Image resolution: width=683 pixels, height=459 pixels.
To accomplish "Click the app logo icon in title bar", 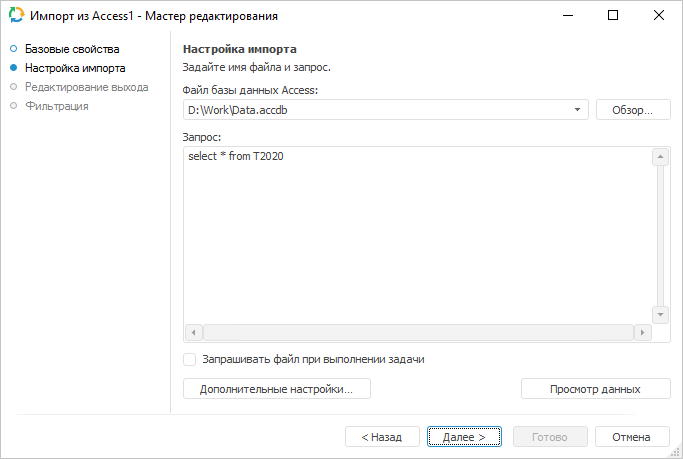I will (16, 16).
